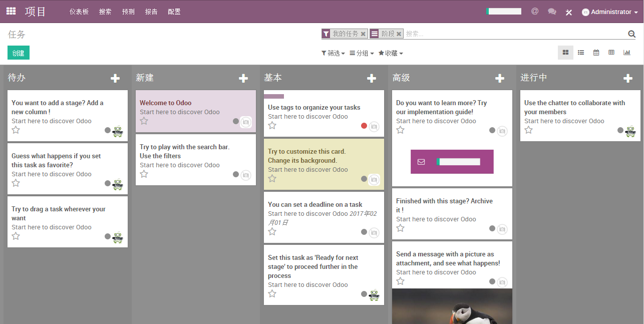The image size is (644, 324).
Task: Open state dropdown on 'Welcome to Odoo' card
Action: pyautogui.click(x=236, y=121)
